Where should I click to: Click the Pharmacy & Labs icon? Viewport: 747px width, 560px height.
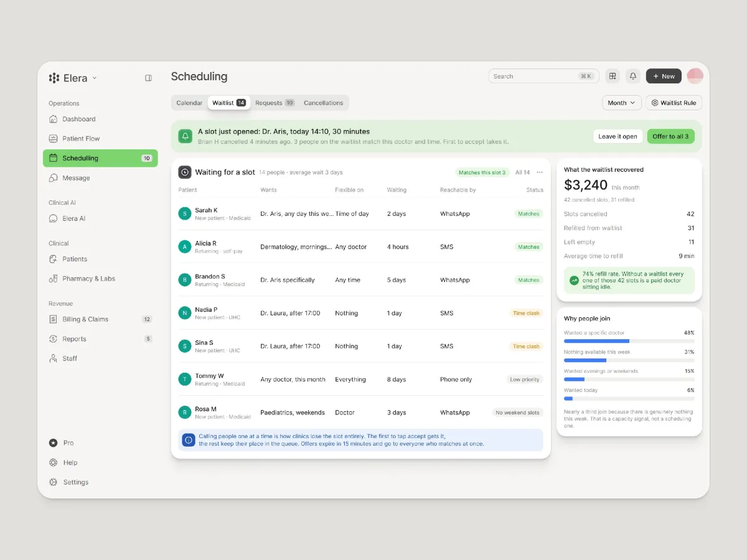(x=54, y=279)
